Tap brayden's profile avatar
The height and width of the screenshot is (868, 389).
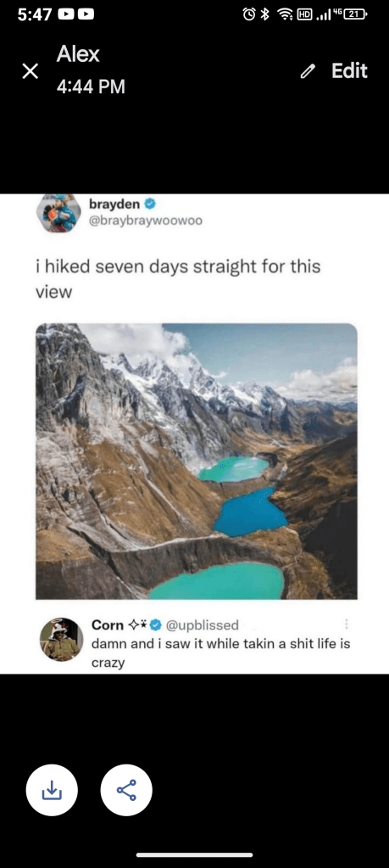coord(58,213)
